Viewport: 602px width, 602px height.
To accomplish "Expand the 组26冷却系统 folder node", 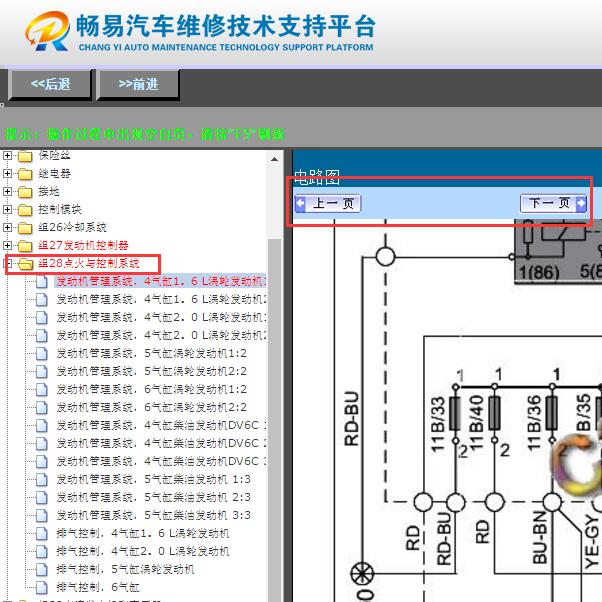I will [7, 227].
